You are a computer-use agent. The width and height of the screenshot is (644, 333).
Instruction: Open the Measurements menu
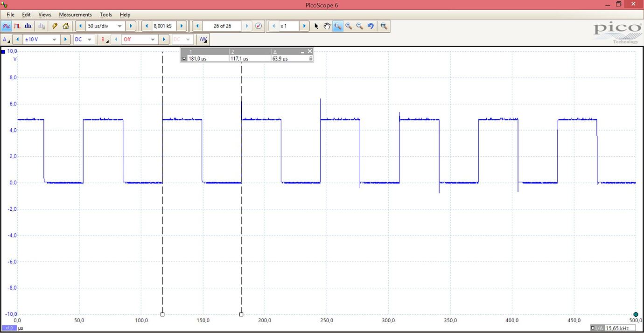click(75, 14)
